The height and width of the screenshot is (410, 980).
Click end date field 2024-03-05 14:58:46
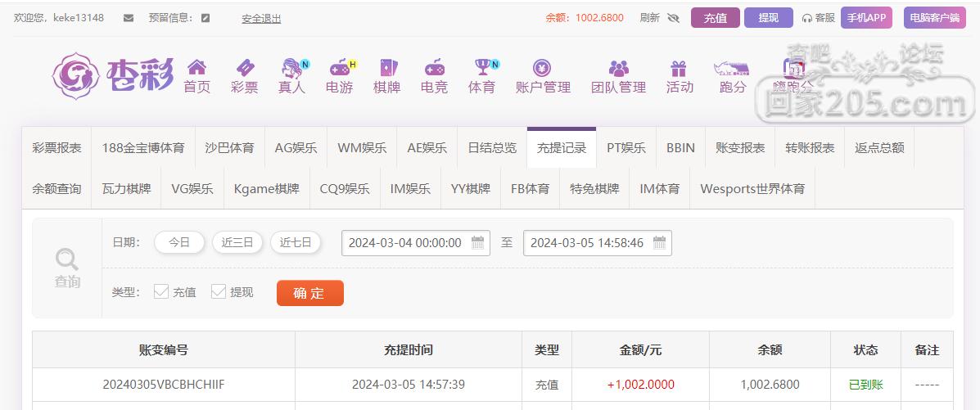point(598,243)
